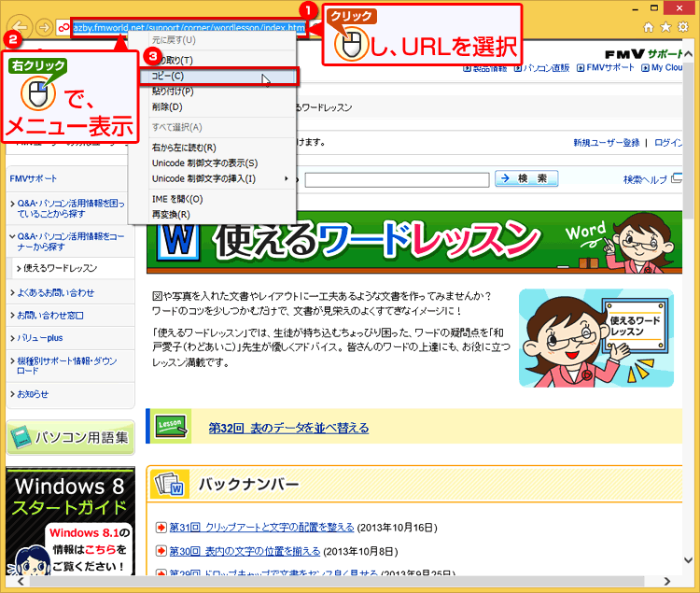Click teacher illustration 使えるワードレッスン image

pyautogui.click(x=596, y=338)
